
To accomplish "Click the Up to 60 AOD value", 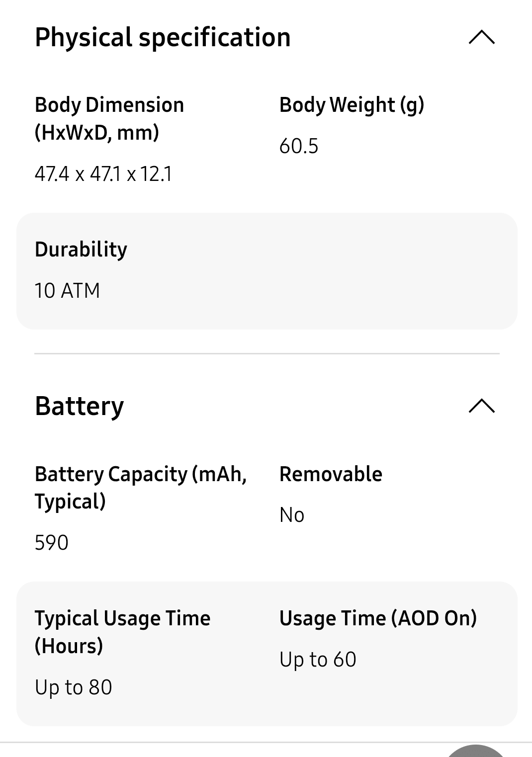I will (318, 659).
